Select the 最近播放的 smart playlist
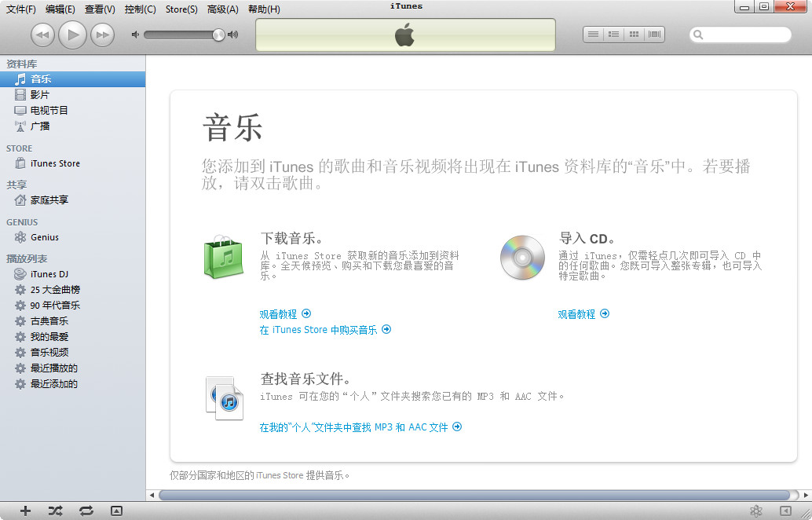 tap(72, 368)
